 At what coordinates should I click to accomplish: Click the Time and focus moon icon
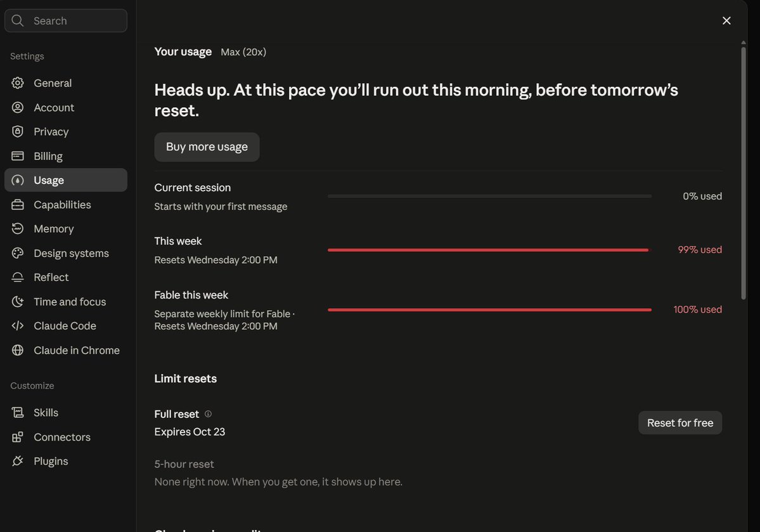click(18, 302)
